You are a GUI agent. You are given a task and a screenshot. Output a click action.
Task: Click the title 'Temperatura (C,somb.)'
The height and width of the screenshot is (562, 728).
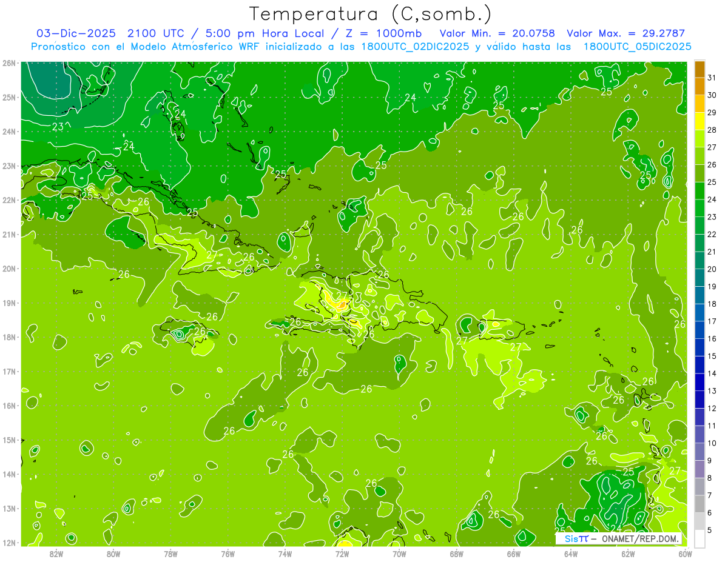371,15
